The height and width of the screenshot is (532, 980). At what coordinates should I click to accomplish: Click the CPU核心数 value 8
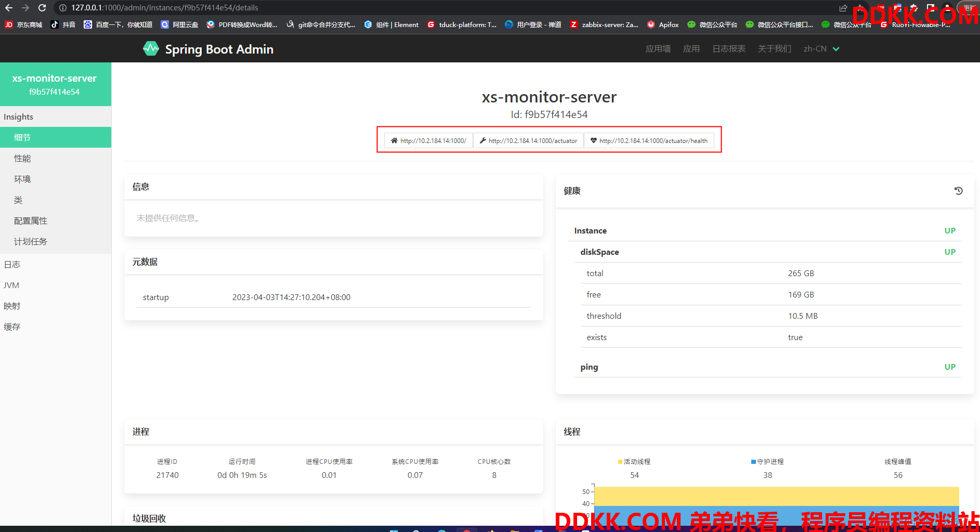494,475
